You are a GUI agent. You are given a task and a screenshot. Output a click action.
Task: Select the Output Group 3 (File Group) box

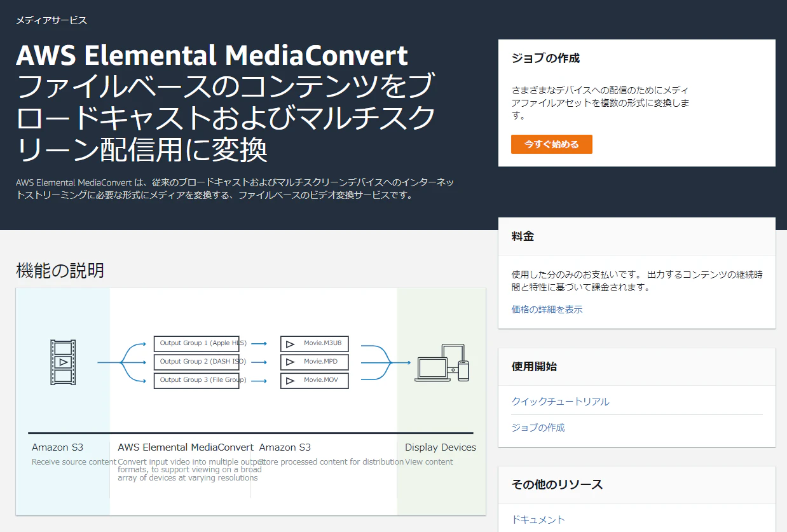pyautogui.click(x=196, y=381)
